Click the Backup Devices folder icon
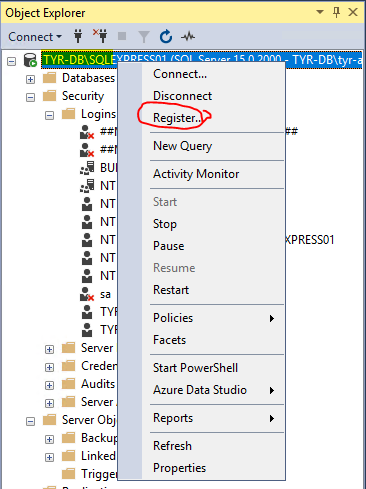 (x=69, y=438)
